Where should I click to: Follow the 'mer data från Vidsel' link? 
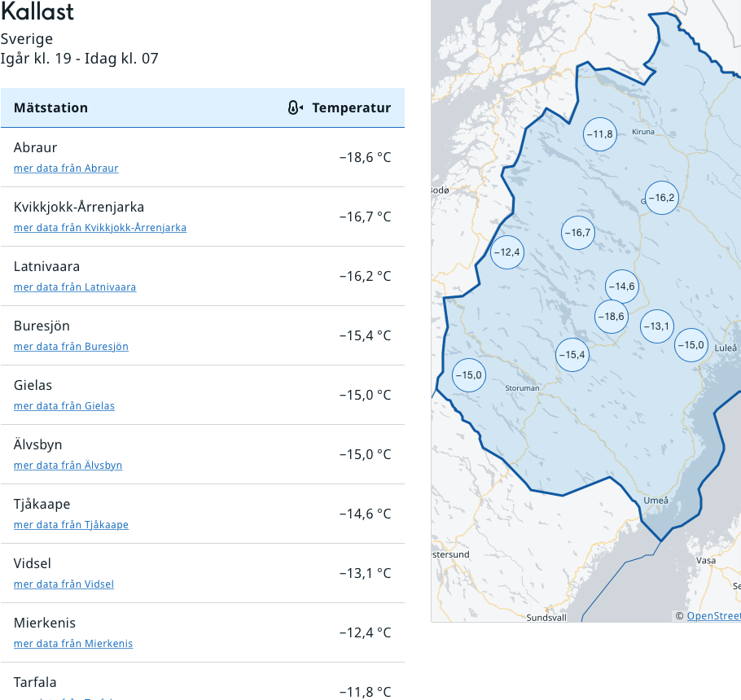click(x=64, y=584)
